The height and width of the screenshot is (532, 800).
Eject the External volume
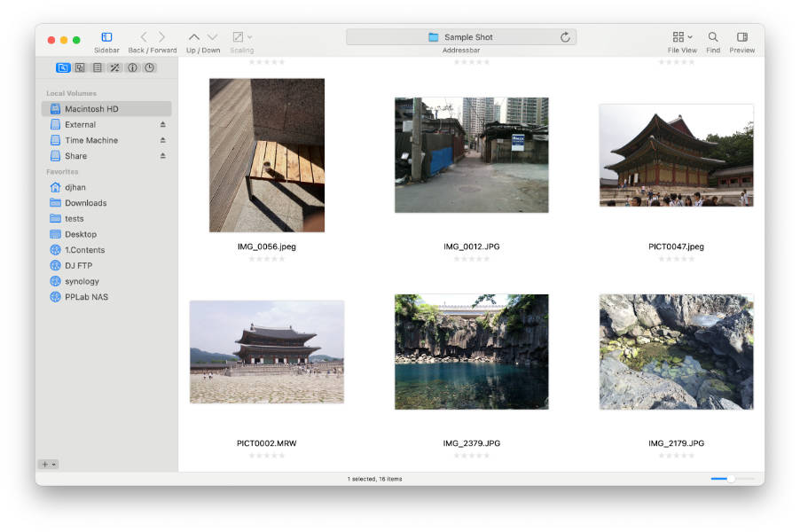163,124
